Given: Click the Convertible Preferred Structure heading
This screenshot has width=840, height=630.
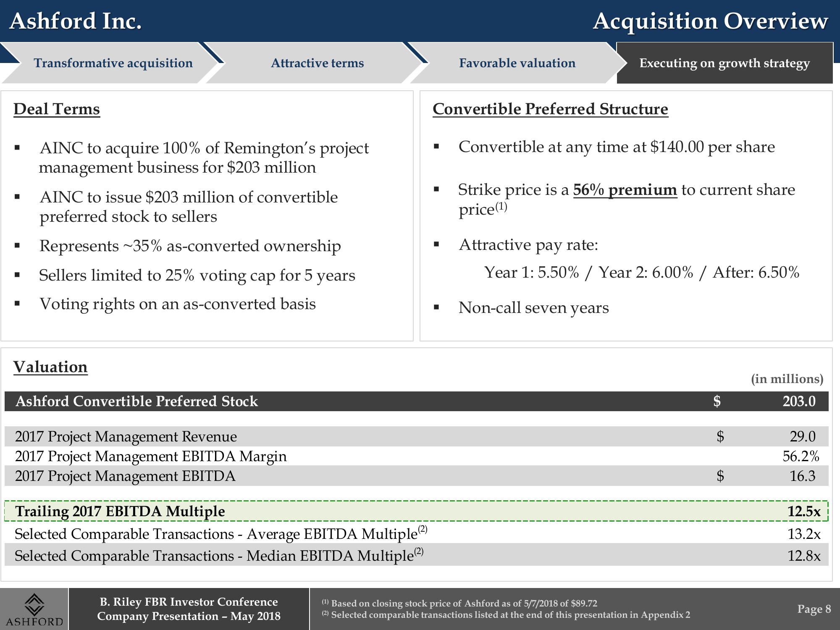Looking at the screenshot, I should pos(550,109).
